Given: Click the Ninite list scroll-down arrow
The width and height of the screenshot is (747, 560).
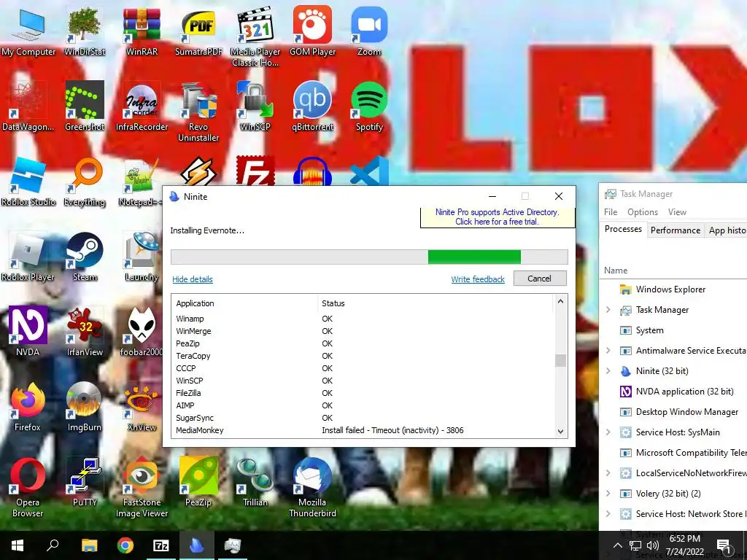Looking at the screenshot, I should pyautogui.click(x=561, y=432).
